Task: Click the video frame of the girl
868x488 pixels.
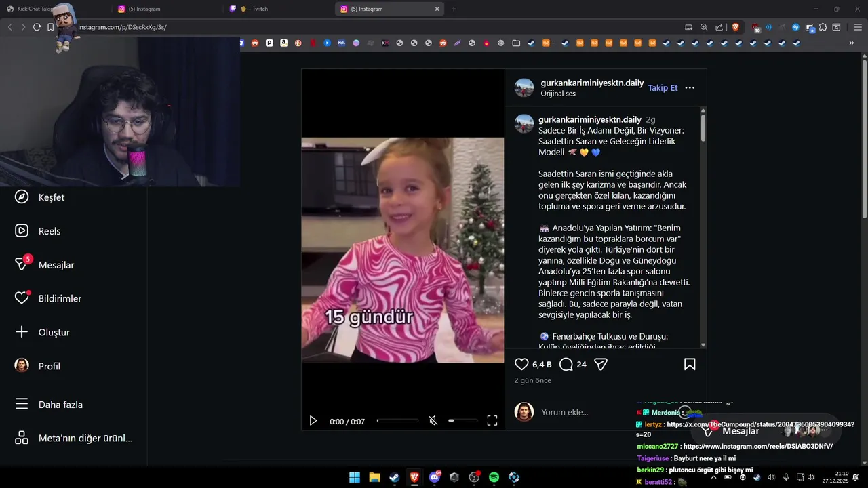Action: [403, 250]
